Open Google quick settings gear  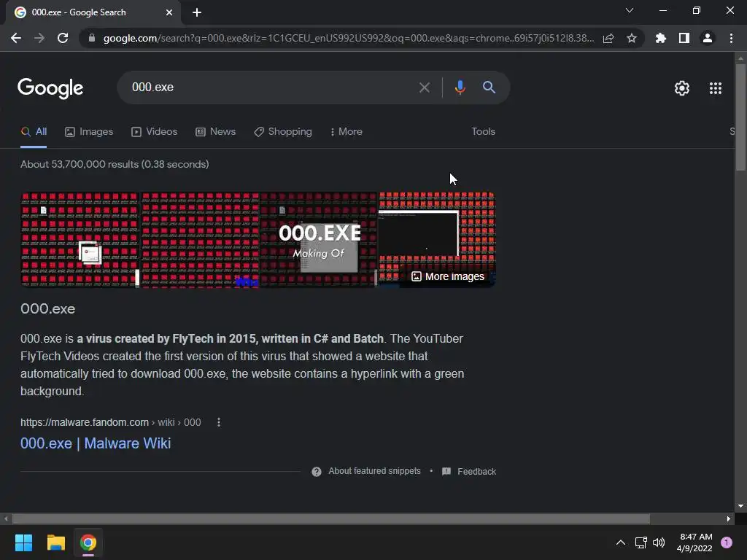point(682,88)
